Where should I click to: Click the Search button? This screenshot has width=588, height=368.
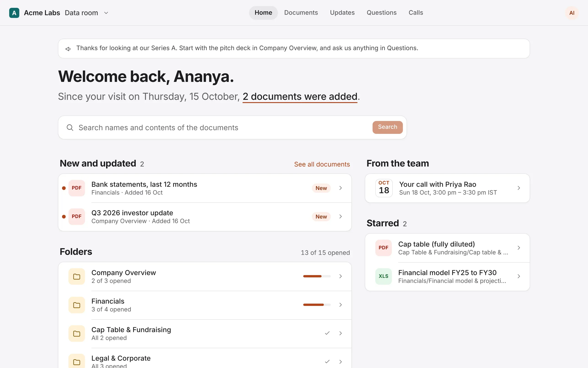click(x=387, y=127)
